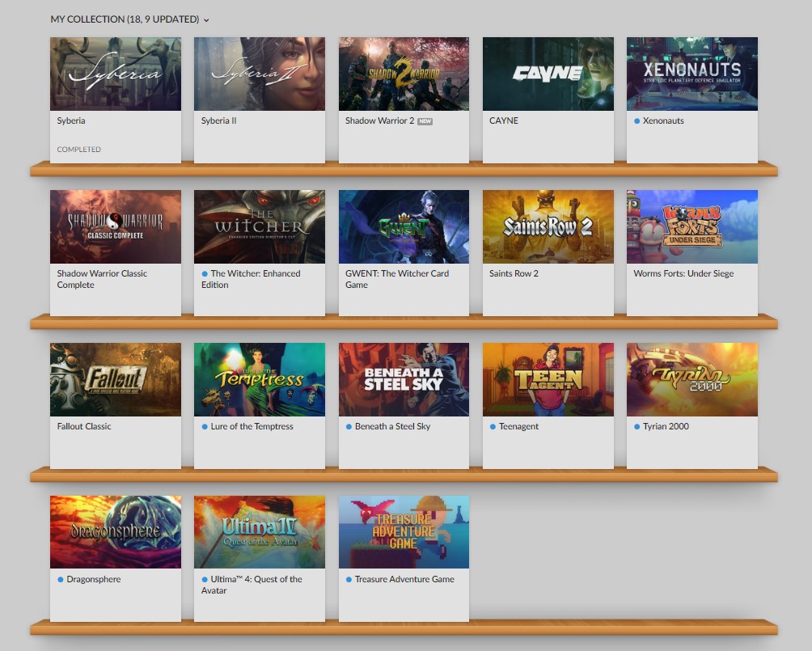Viewport: 812px width, 651px height.
Task: Select The Witcher: Enhanced Edition title
Action: point(252,279)
